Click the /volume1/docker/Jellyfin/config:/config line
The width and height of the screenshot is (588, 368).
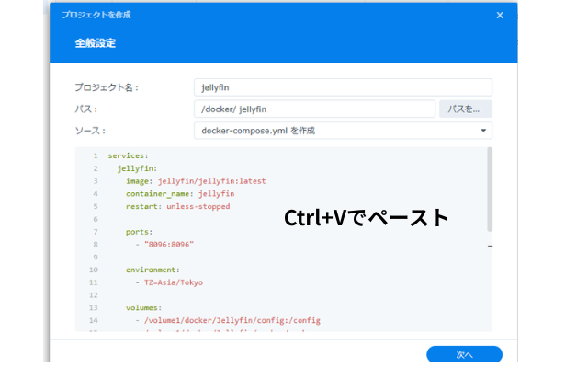[x=228, y=320]
